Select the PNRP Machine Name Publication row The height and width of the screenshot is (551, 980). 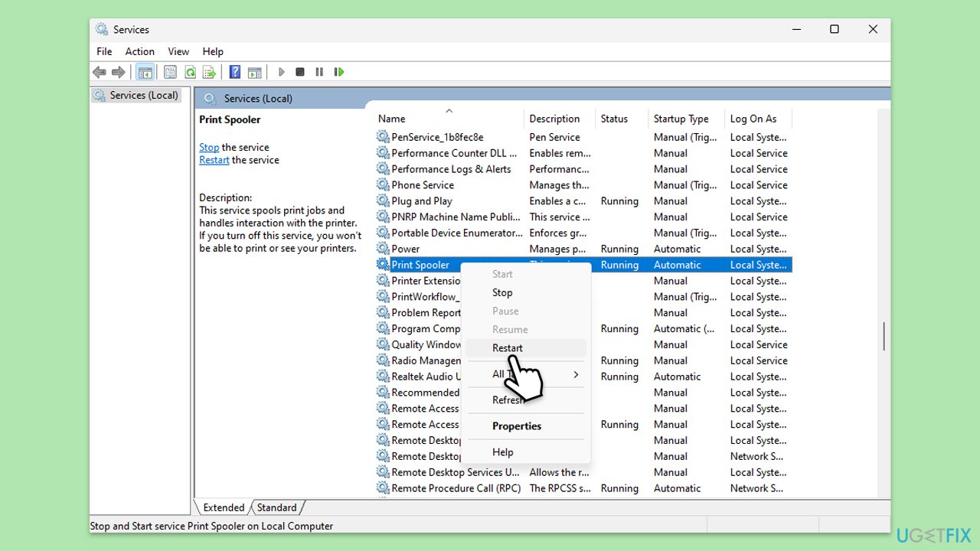coord(583,217)
